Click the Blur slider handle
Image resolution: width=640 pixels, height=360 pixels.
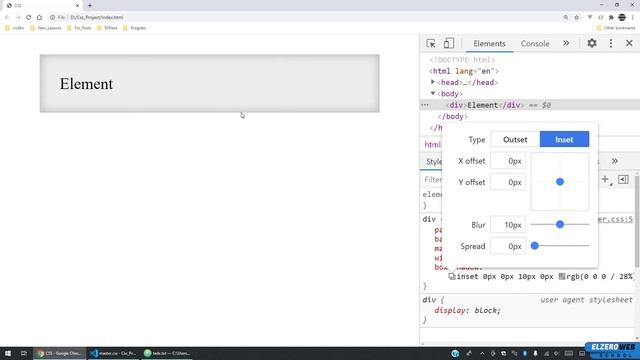tap(560, 224)
